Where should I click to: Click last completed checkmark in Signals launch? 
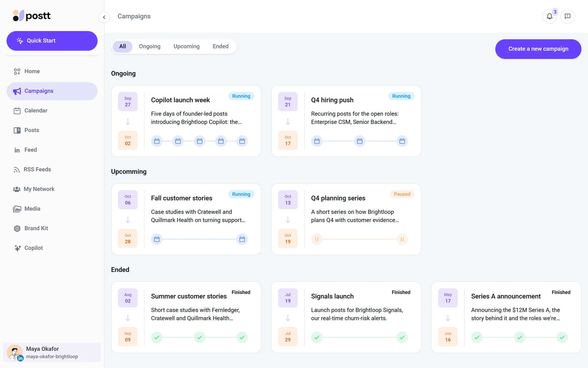point(402,337)
